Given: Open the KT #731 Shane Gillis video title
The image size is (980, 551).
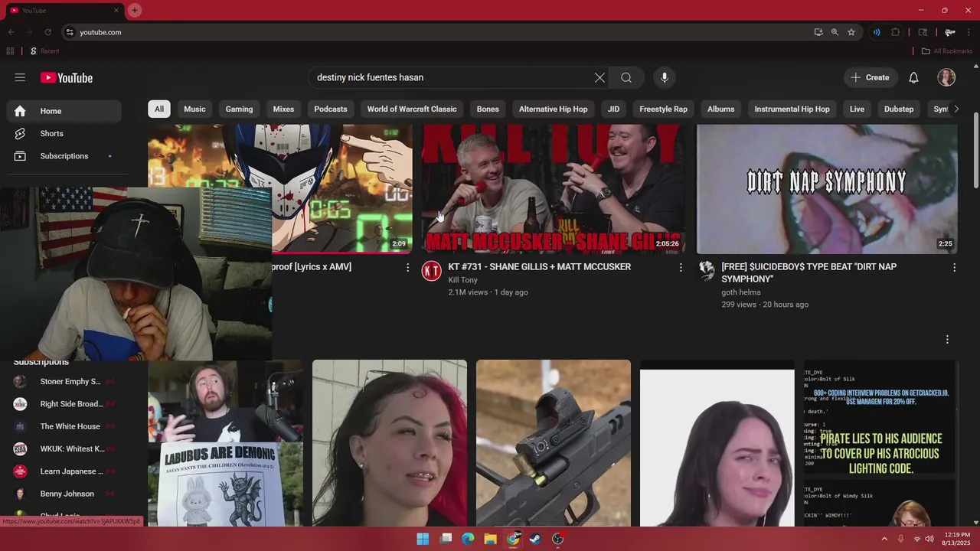Looking at the screenshot, I should pyautogui.click(x=540, y=267).
